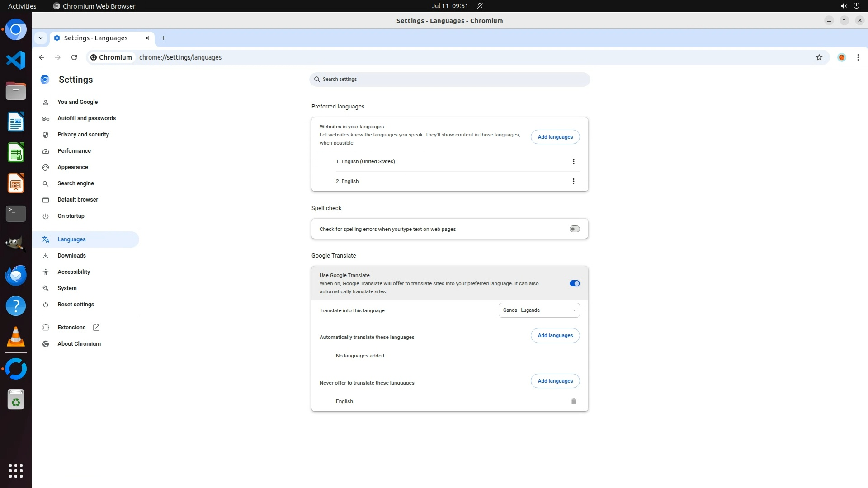Add languages to automatically translate

pos(555,335)
